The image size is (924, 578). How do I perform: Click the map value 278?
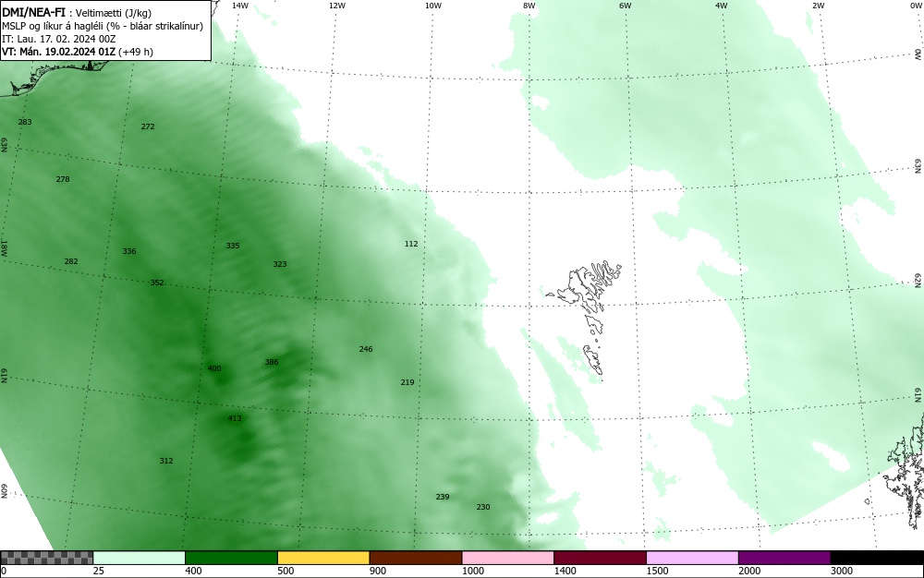click(63, 179)
